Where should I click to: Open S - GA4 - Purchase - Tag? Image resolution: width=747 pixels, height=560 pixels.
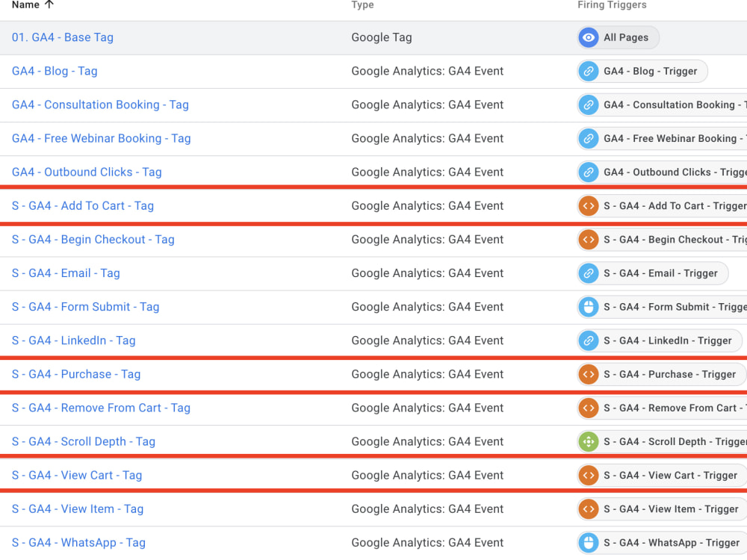[x=76, y=374]
